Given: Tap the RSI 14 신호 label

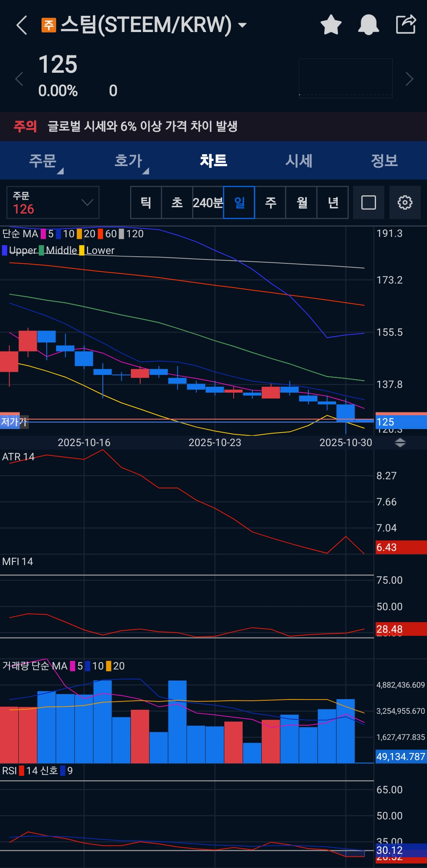Looking at the screenshot, I should pos(30,771).
